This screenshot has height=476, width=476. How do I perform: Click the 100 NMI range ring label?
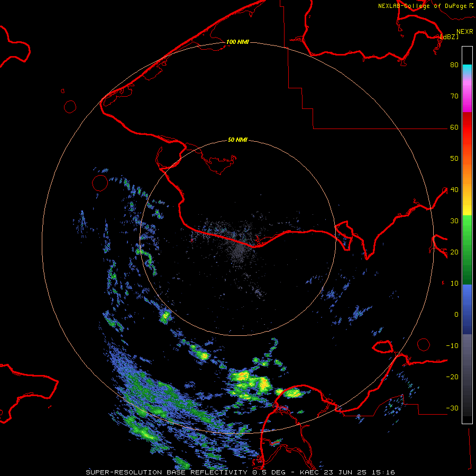pos(237,42)
